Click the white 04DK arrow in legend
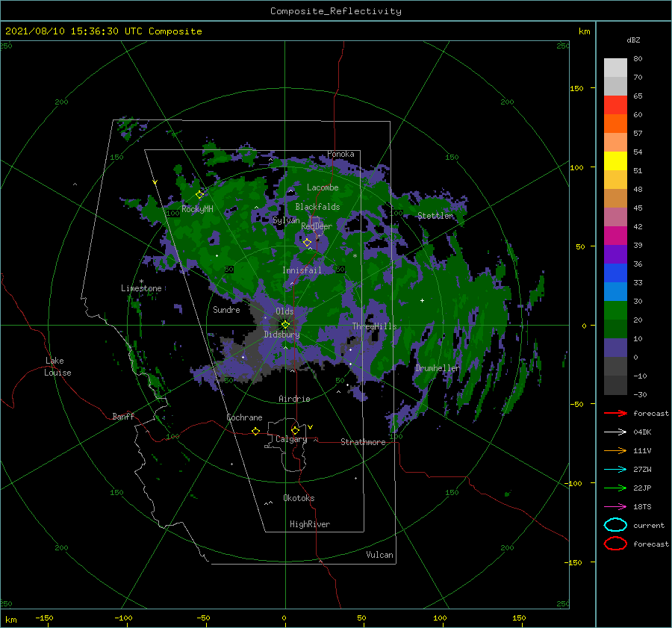 pos(615,432)
